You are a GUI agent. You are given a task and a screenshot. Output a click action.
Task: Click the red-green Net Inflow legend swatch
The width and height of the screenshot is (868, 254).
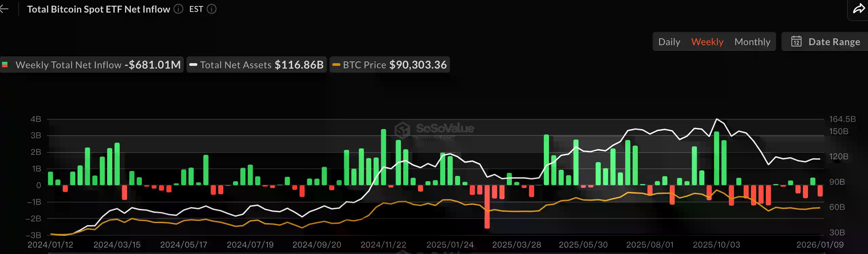pyautogui.click(x=5, y=65)
